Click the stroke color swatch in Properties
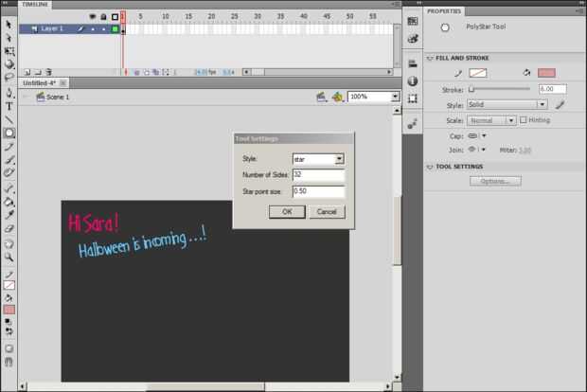 478,73
